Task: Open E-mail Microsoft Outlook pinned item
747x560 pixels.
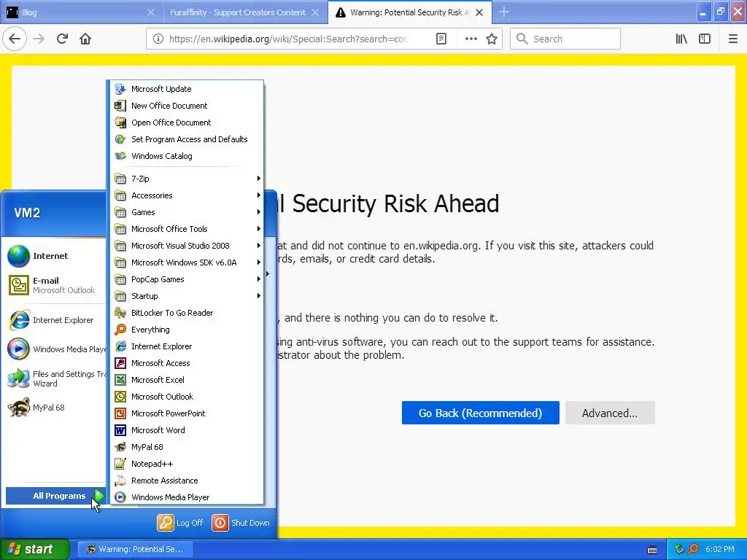Action: [x=55, y=285]
